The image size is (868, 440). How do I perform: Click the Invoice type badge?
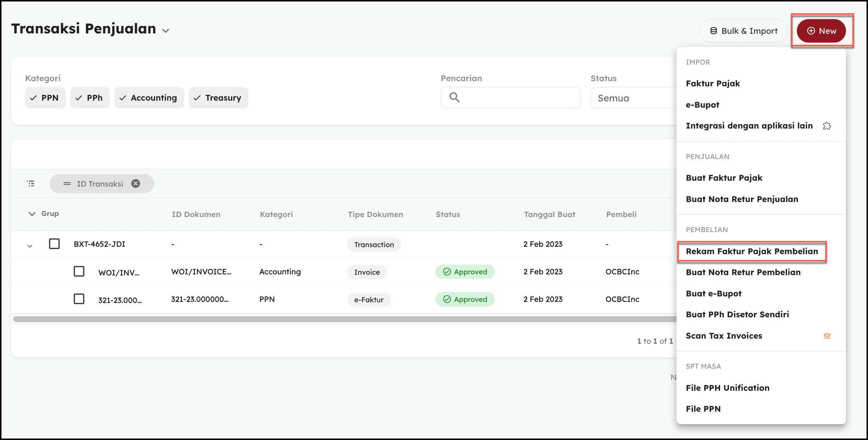pyautogui.click(x=367, y=272)
